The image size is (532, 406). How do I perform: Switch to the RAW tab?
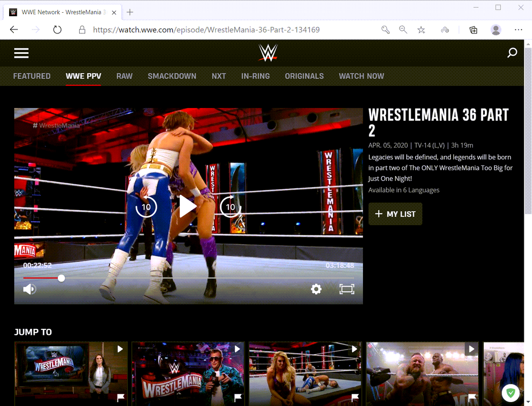[124, 76]
